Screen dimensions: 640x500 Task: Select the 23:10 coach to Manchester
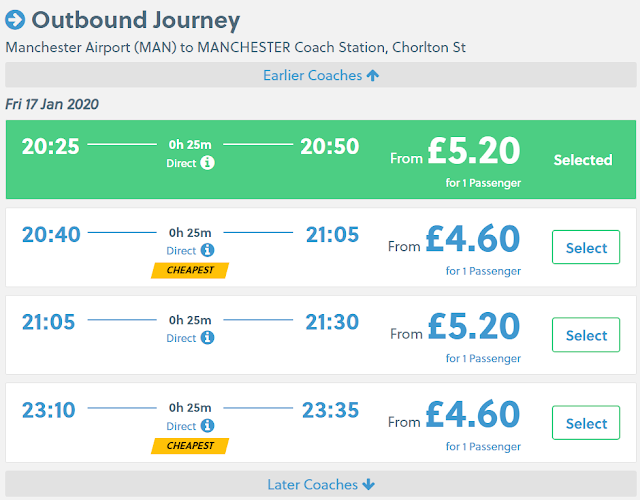pyautogui.click(x=586, y=423)
